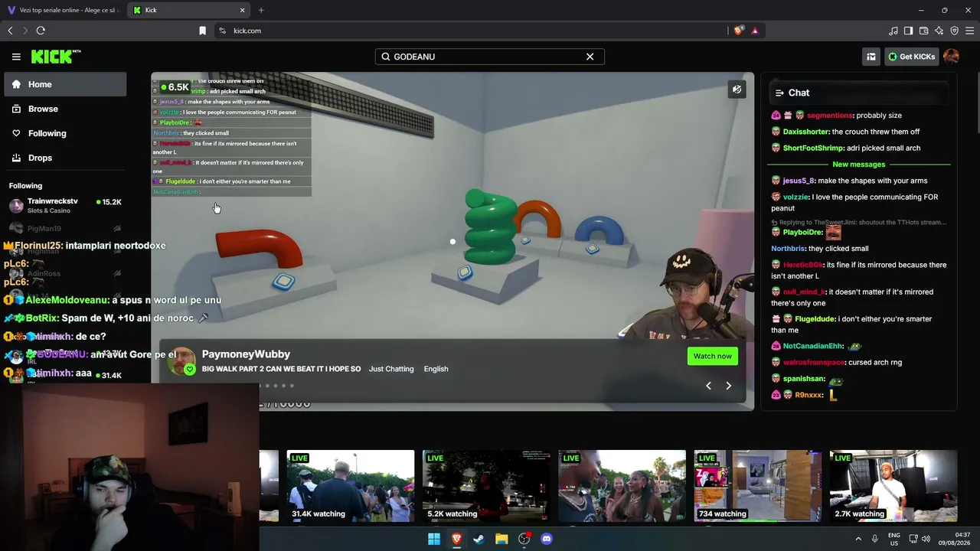The height and width of the screenshot is (551, 980).
Task: Toggle the browser sidebar panel
Action: tap(908, 31)
